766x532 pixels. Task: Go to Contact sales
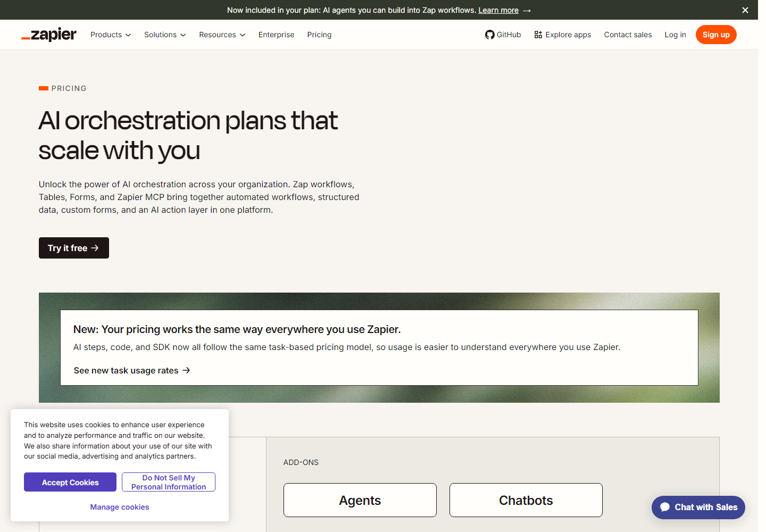(628, 35)
